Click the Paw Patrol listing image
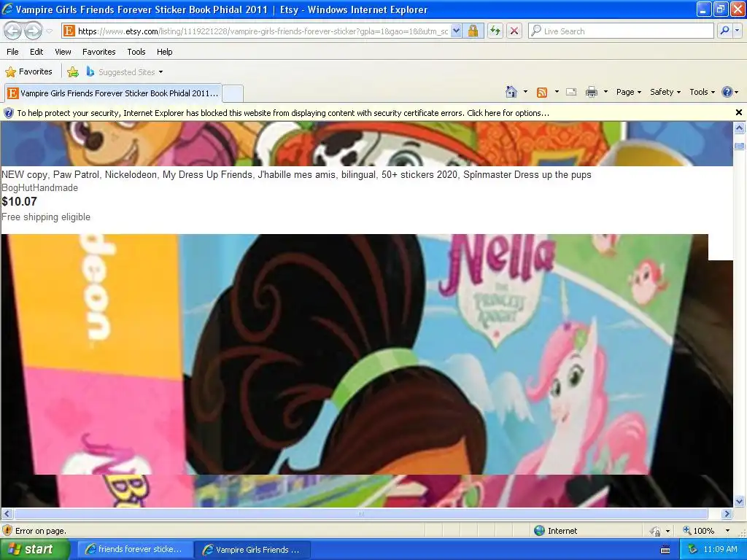The width and height of the screenshot is (747, 560). [367, 144]
